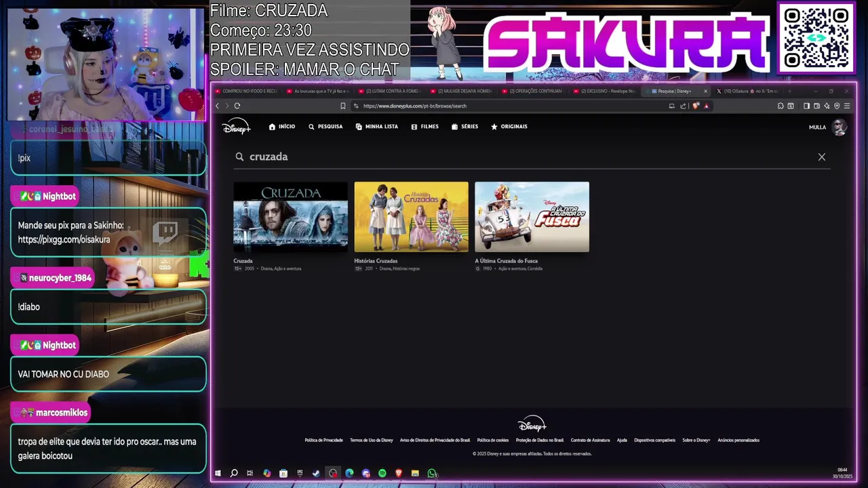Screen dimensions: 868x488
Task: Click the magnifier icon beside 'cruzada'
Action: click(239, 157)
